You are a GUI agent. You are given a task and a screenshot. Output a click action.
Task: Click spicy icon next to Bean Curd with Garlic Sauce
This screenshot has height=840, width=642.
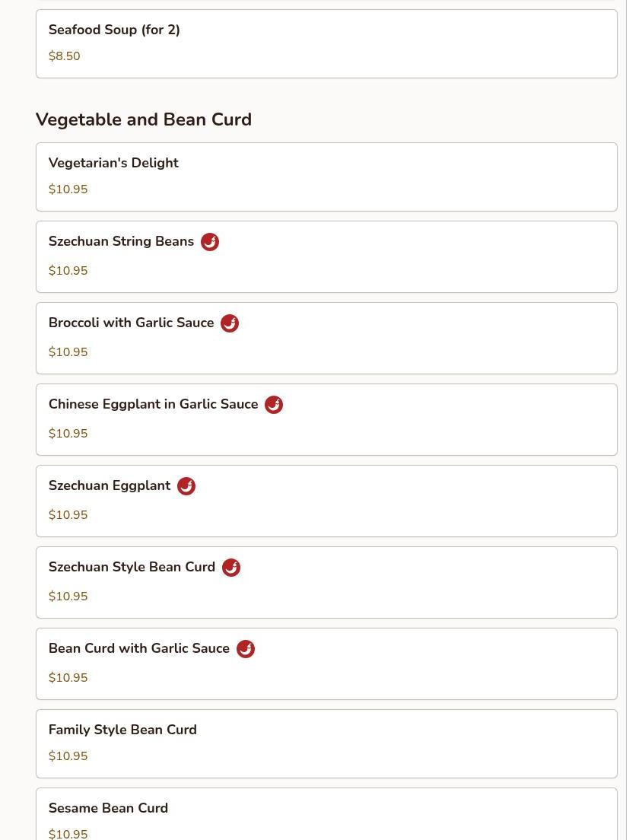(x=246, y=649)
